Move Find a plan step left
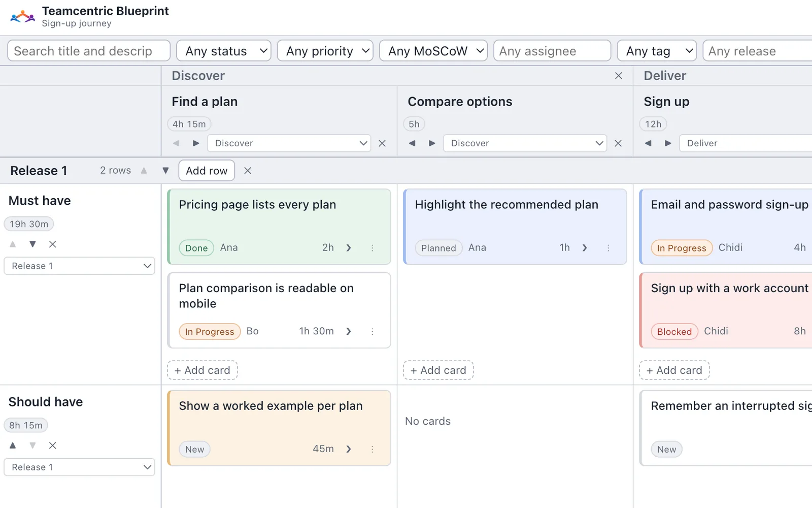The width and height of the screenshot is (812, 508). [176, 143]
